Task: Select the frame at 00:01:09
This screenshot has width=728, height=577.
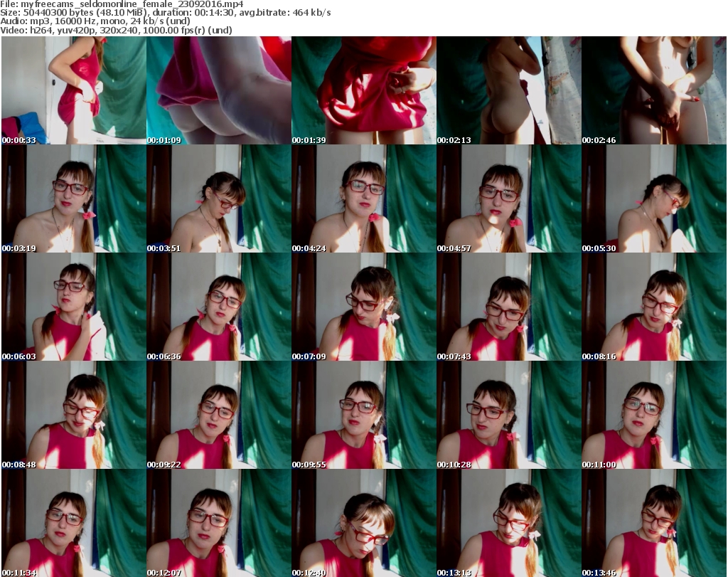Action: click(218, 90)
